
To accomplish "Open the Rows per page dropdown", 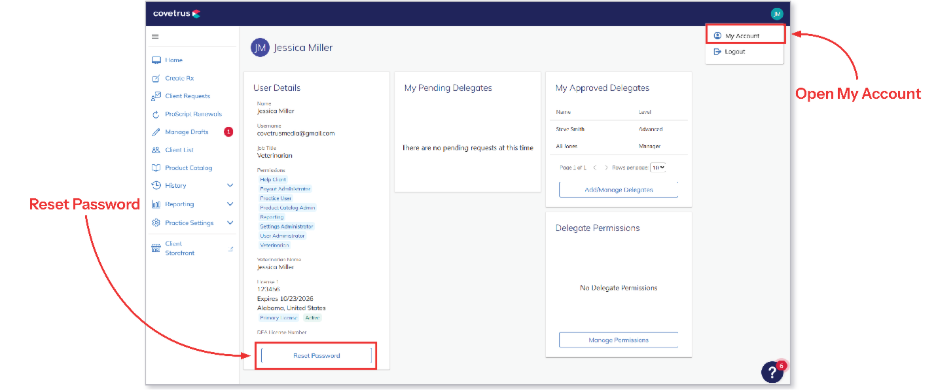I will (658, 168).
